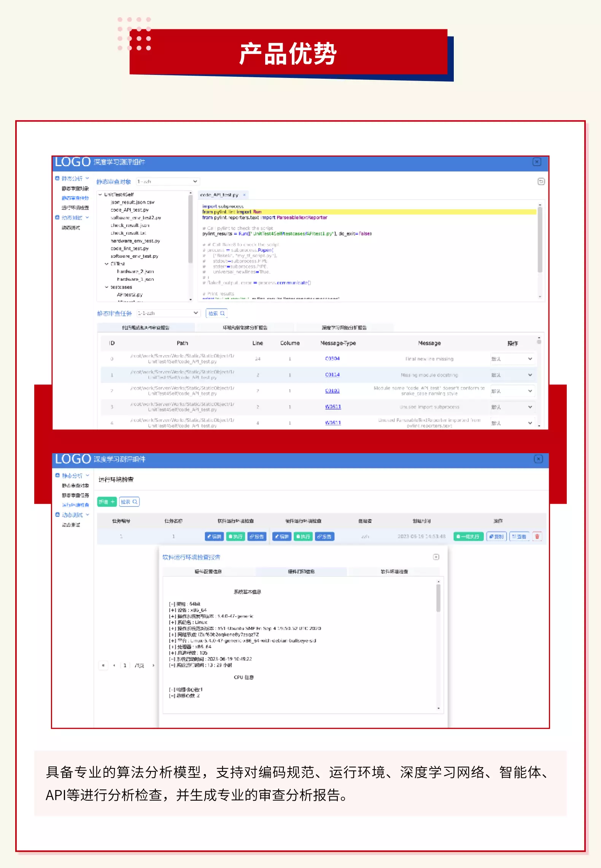This screenshot has height=868, width=601.
Task: Collapse the UnitTest4Self folder
Action: click(100, 195)
